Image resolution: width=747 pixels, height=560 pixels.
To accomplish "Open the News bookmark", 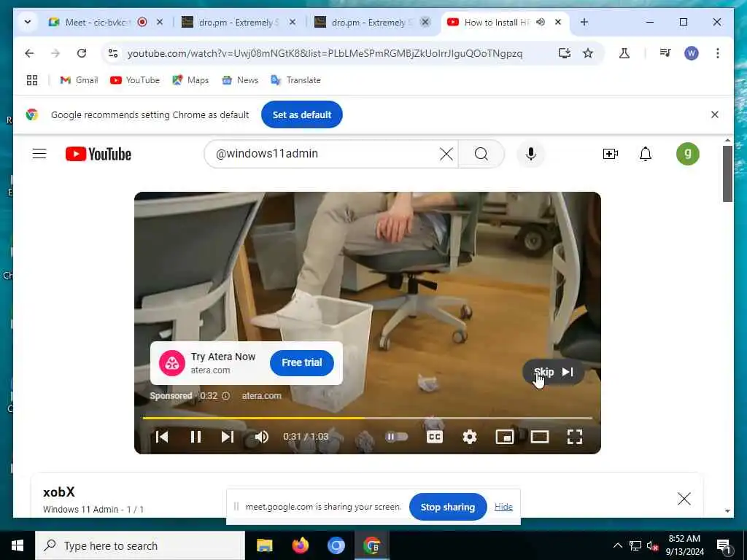I will pos(240,80).
